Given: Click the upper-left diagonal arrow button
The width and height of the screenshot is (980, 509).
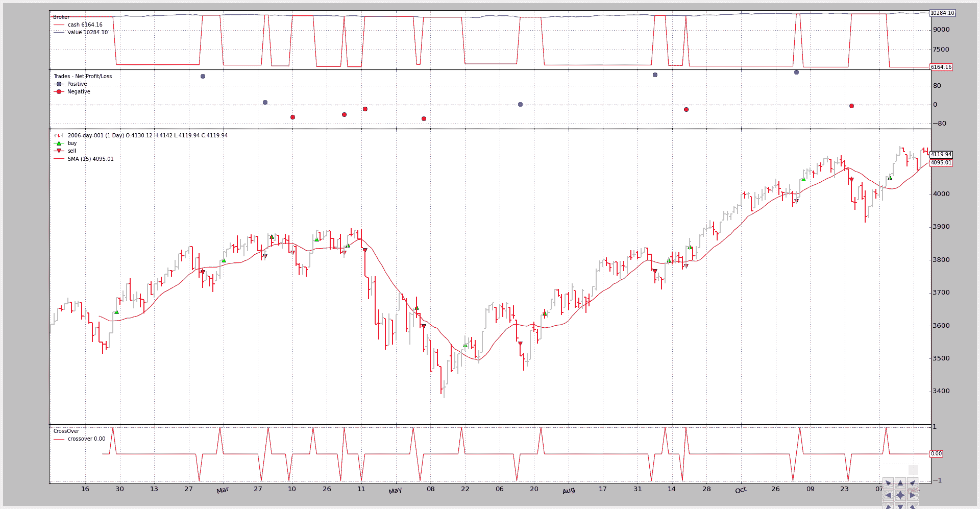Looking at the screenshot, I should (888, 483).
